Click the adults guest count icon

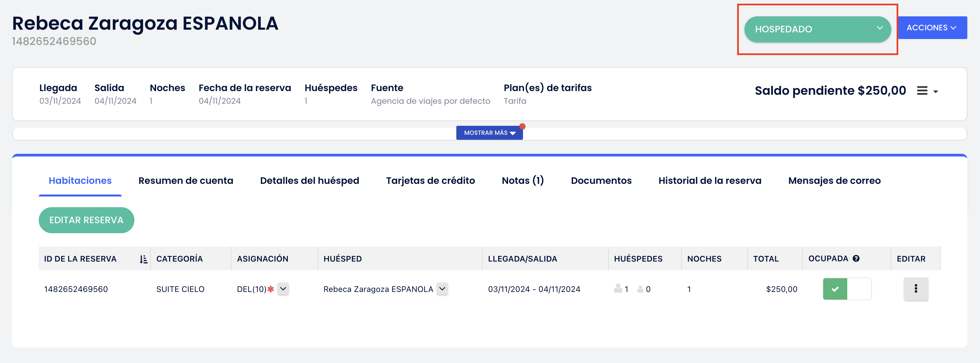618,288
